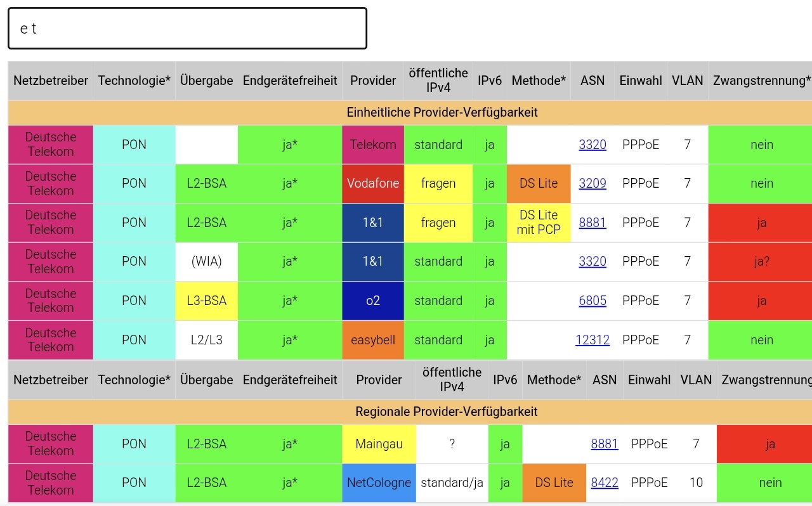Click the "standard/ja" cell in the NetCologne row

tap(452, 483)
